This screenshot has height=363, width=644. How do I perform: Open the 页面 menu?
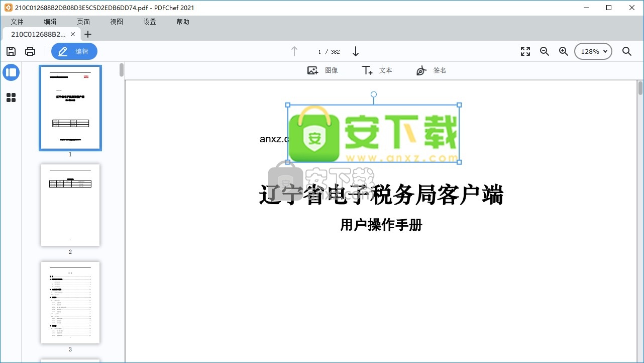83,22
